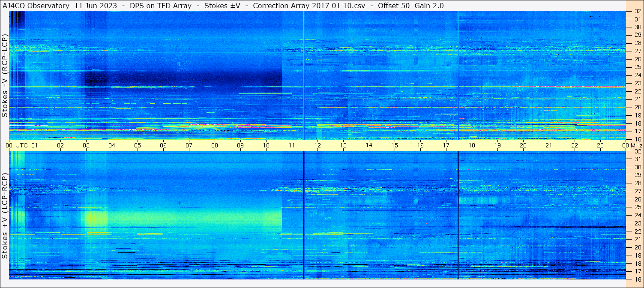Select the 01 hour time label
The width and height of the screenshot is (644, 288).
coord(35,145)
